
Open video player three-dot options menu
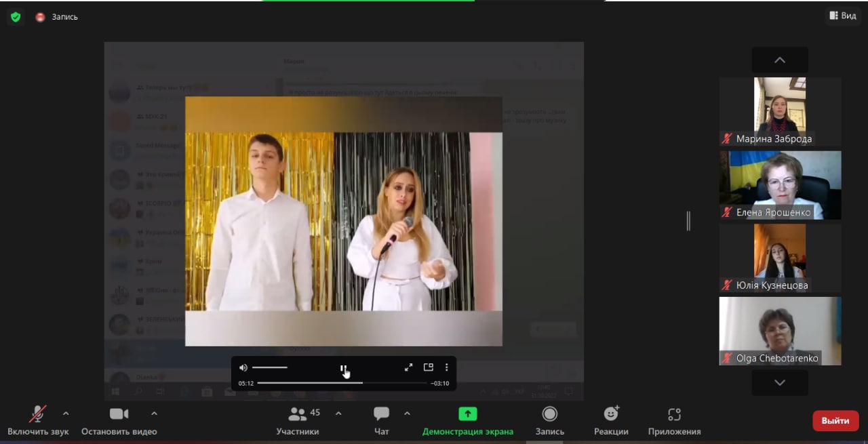446,367
